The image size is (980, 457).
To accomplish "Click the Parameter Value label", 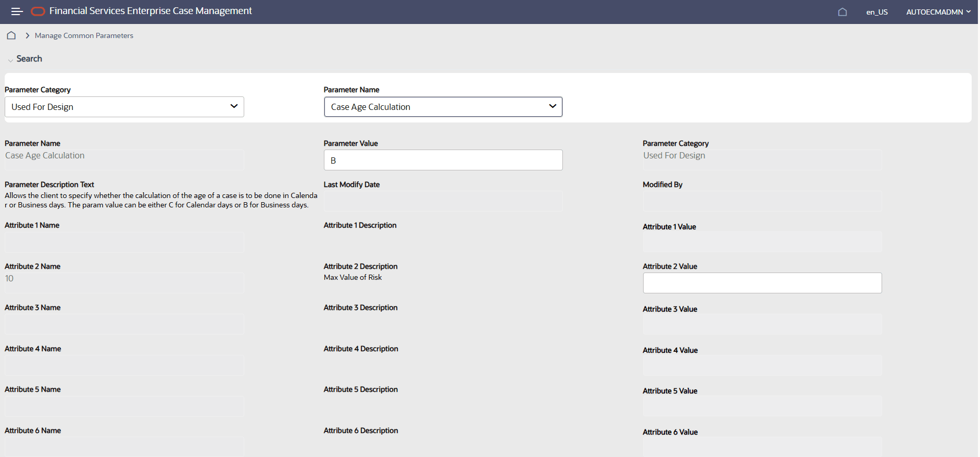I will pos(350,143).
